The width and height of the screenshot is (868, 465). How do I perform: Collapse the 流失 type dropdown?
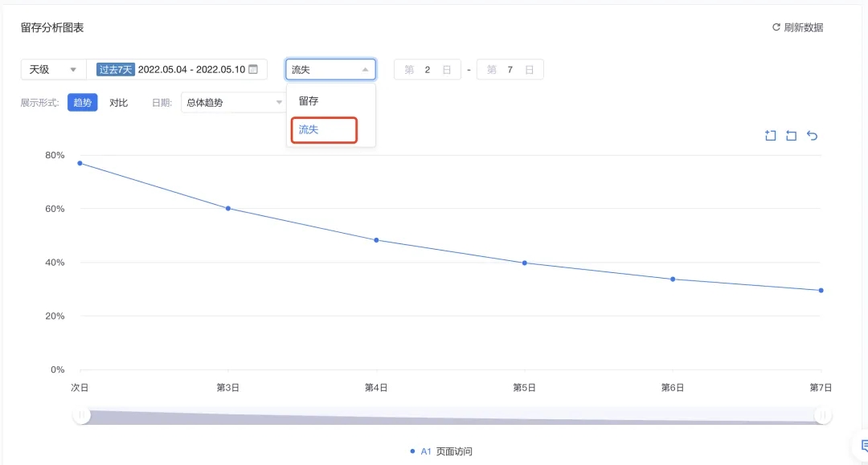coord(330,70)
